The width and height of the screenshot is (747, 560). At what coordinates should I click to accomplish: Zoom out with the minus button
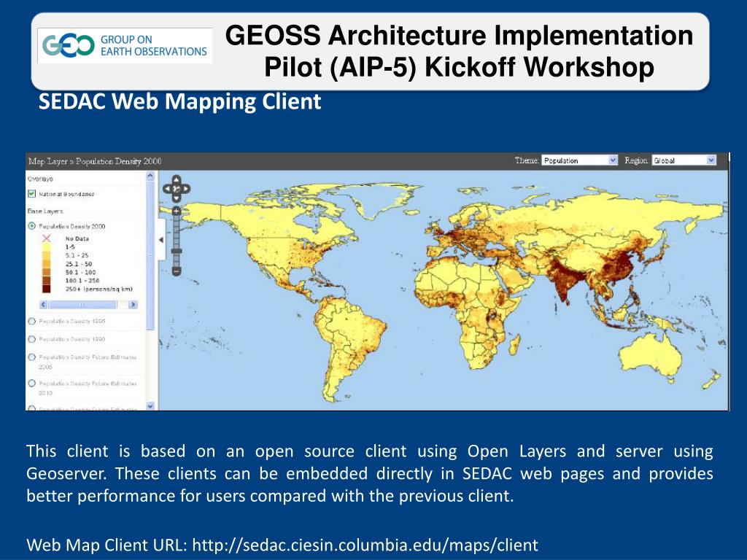tap(177, 271)
